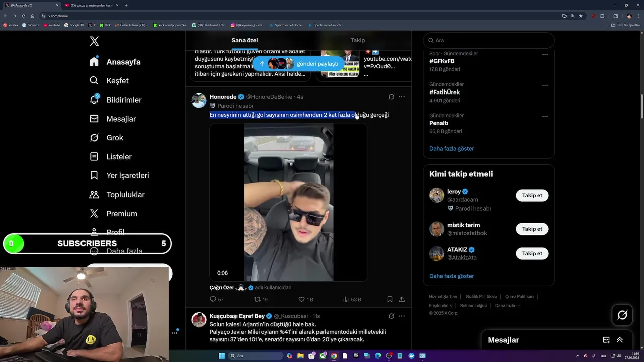Open Grok from the sidebar
Screen dimensions: 644x362
coord(106,138)
